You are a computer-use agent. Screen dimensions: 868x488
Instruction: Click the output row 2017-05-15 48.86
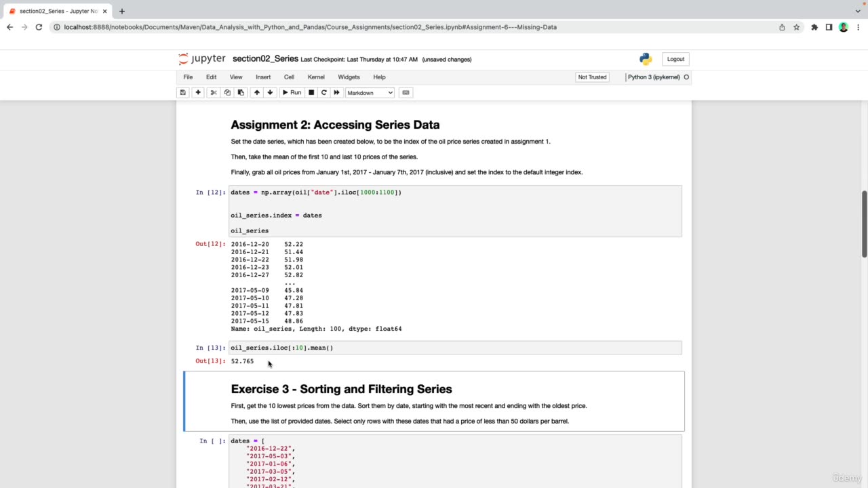point(267,321)
